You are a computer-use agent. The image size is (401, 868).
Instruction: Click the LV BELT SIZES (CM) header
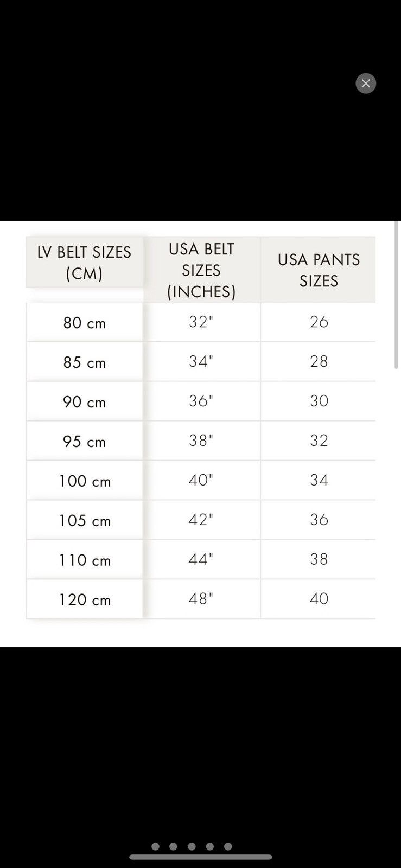[85, 263]
